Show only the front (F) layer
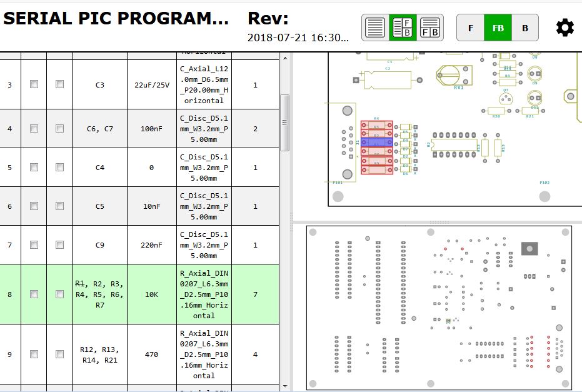Screen dimensions: 582x392 click(470, 28)
